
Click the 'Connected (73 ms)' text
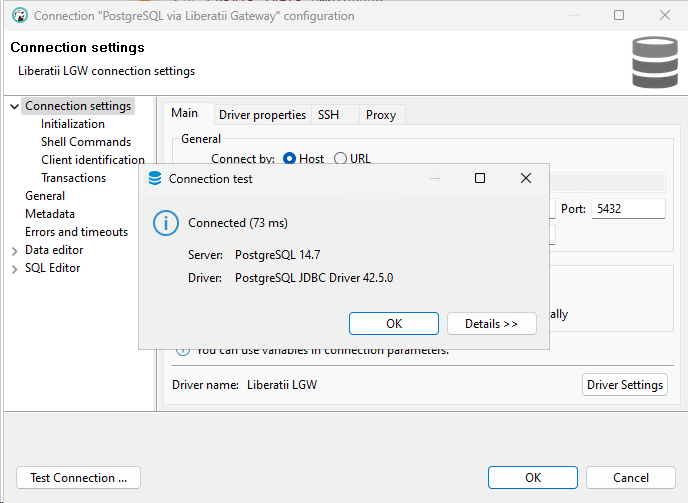click(238, 223)
